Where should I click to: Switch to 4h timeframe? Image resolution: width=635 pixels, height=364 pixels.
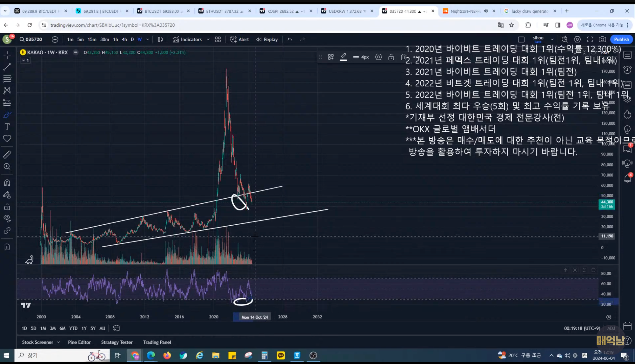pyautogui.click(x=124, y=39)
